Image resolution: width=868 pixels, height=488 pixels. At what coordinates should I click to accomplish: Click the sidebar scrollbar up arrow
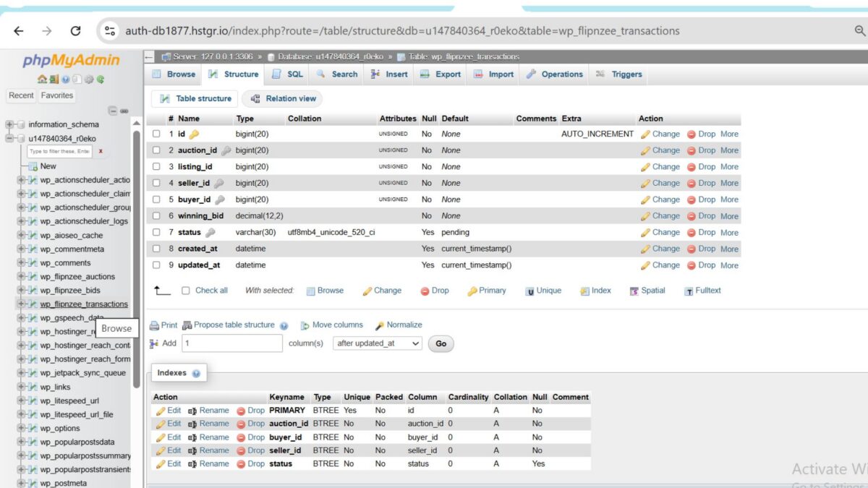click(x=136, y=124)
